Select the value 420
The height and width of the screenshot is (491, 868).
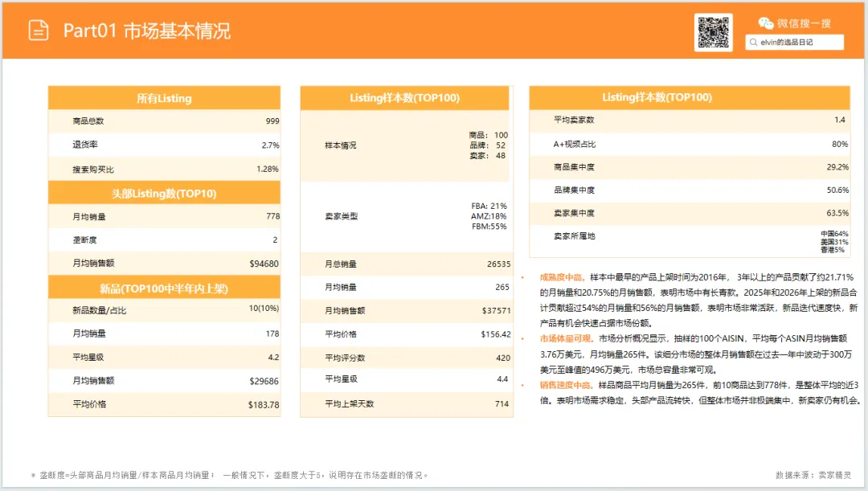502,358
